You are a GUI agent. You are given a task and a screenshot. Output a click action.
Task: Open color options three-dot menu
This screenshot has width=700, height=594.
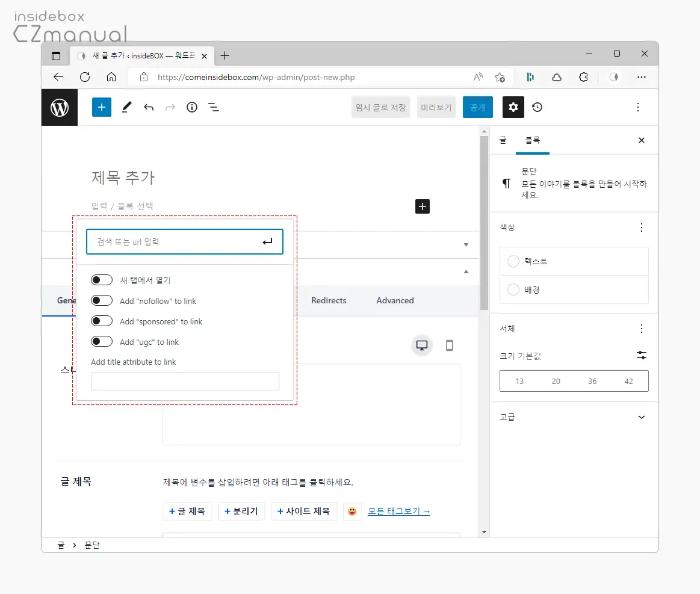click(642, 227)
